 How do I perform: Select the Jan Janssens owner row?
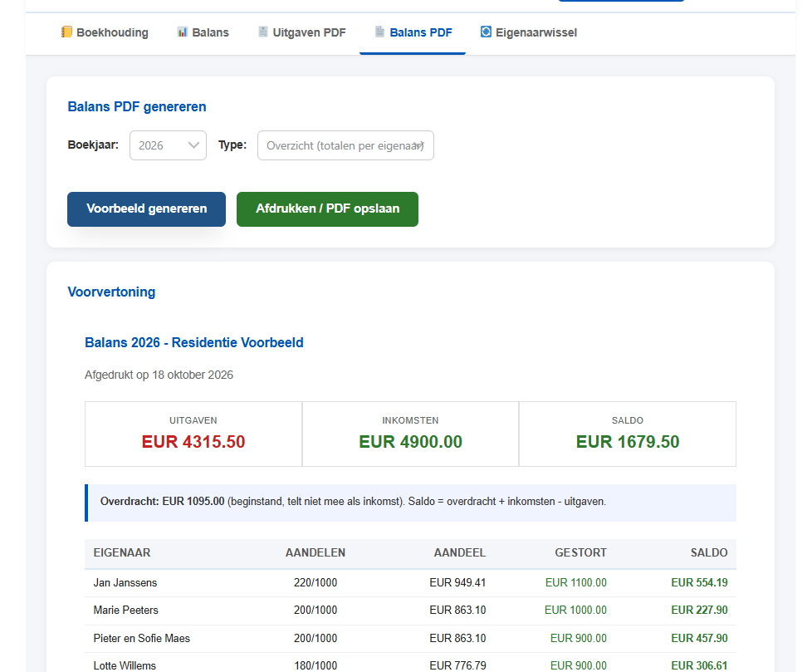point(411,583)
